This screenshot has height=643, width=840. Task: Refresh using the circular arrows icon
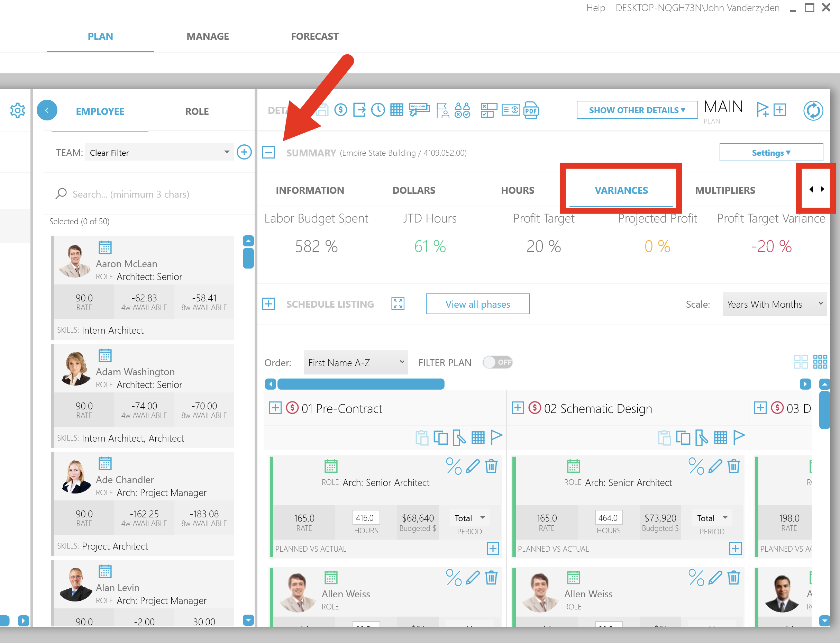pos(813,111)
